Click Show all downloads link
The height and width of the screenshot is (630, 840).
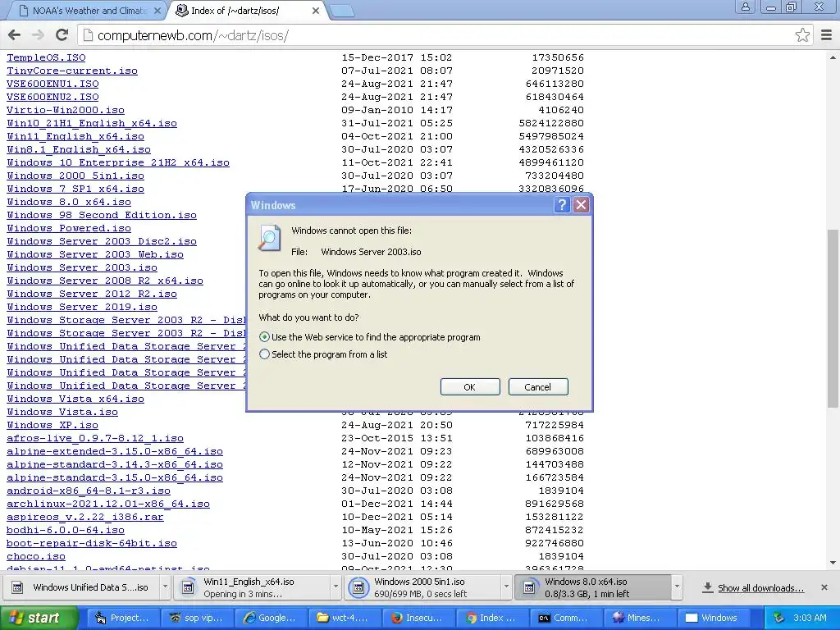point(760,587)
